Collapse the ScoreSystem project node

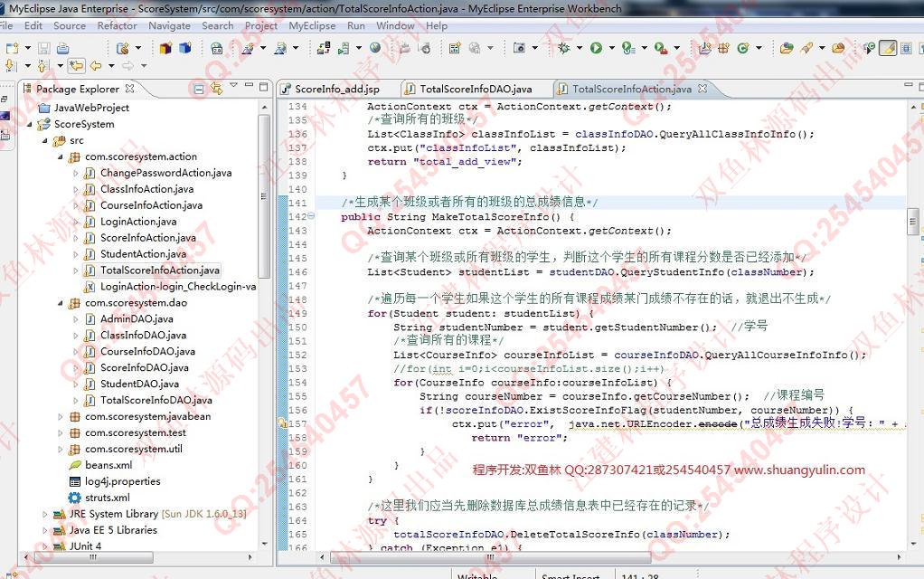point(30,125)
